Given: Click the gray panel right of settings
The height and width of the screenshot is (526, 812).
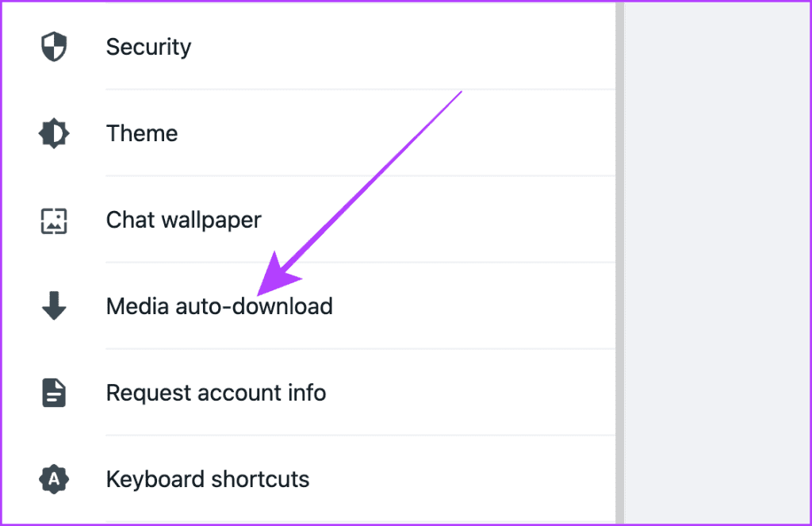Looking at the screenshot, I should [718, 262].
